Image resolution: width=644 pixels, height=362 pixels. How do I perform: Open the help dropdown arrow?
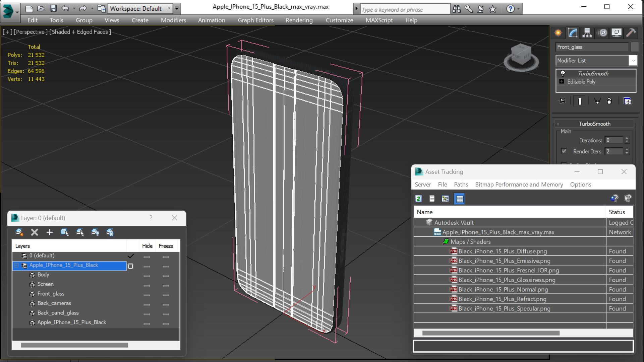click(519, 9)
